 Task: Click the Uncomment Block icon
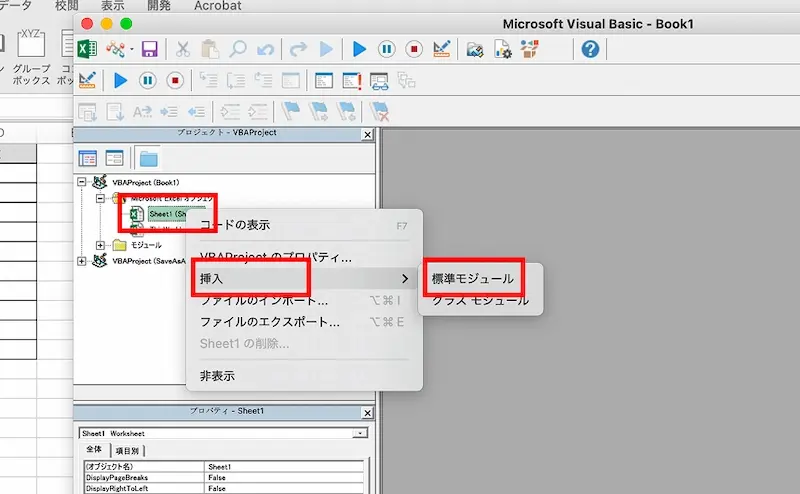click(257, 112)
